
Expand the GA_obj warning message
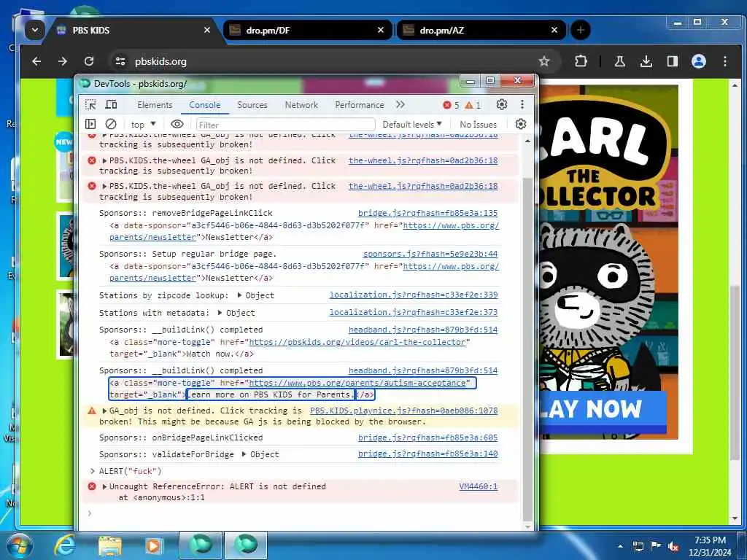[x=104, y=411]
